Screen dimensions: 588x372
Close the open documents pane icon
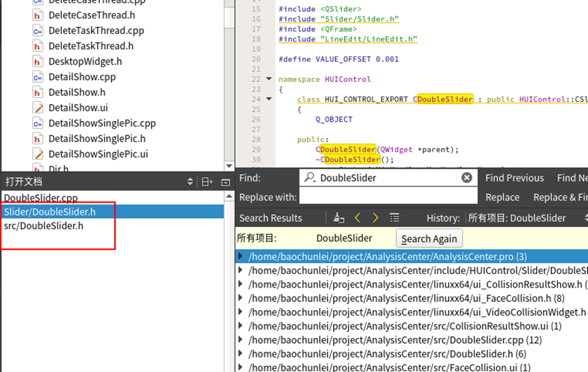click(226, 182)
